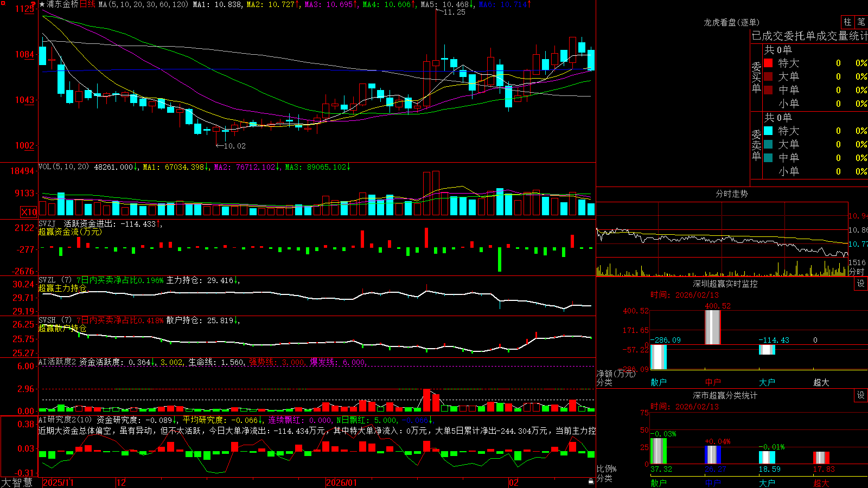
Task: Open 设 settings for 深圳超赢实时监控
Action: tap(861, 284)
